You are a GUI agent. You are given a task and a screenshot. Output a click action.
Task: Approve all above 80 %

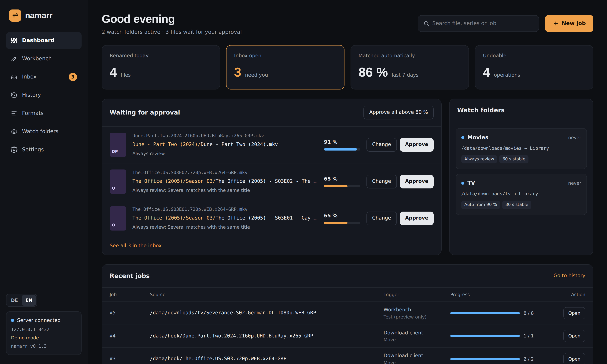pyautogui.click(x=398, y=112)
